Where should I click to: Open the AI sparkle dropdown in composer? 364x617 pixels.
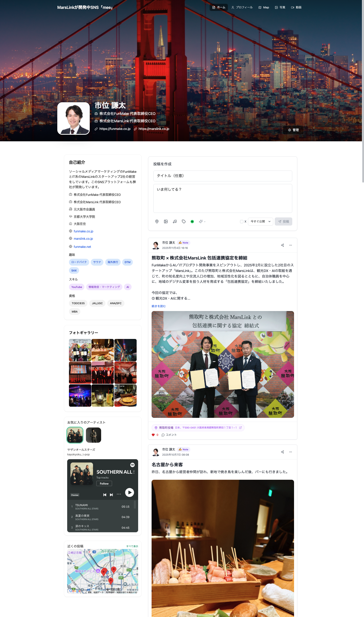(x=202, y=221)
